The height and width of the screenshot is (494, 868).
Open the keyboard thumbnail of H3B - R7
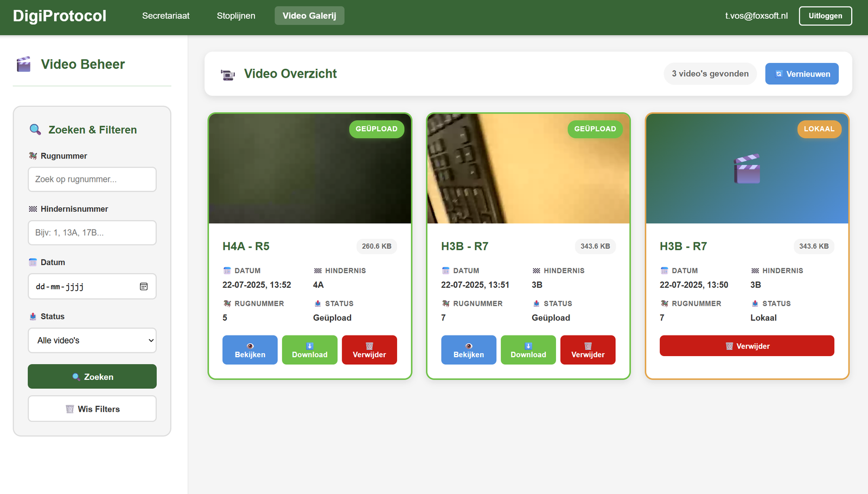point(528,169)
